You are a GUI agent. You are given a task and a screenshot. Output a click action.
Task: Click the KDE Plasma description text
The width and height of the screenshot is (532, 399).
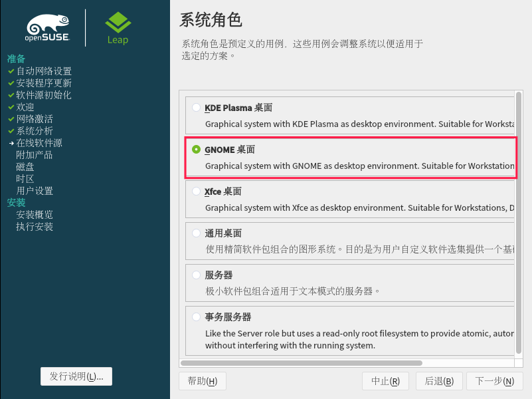[359, 124]
